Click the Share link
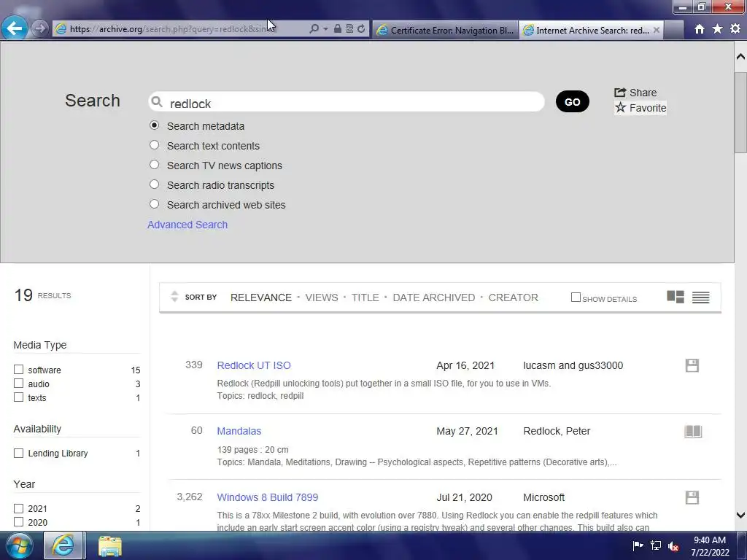The width and height of the screenshot is (747, 560). point(635,93)
